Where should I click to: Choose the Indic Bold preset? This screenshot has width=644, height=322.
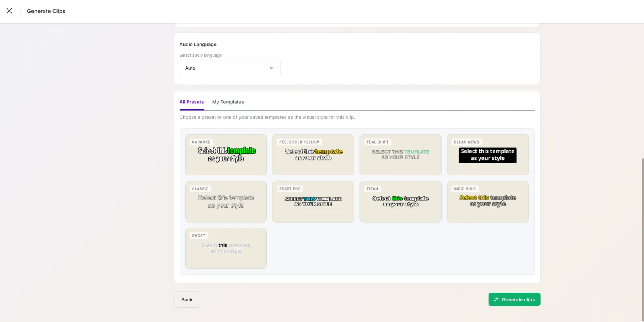pyautogui.click(x=488, y=202)
